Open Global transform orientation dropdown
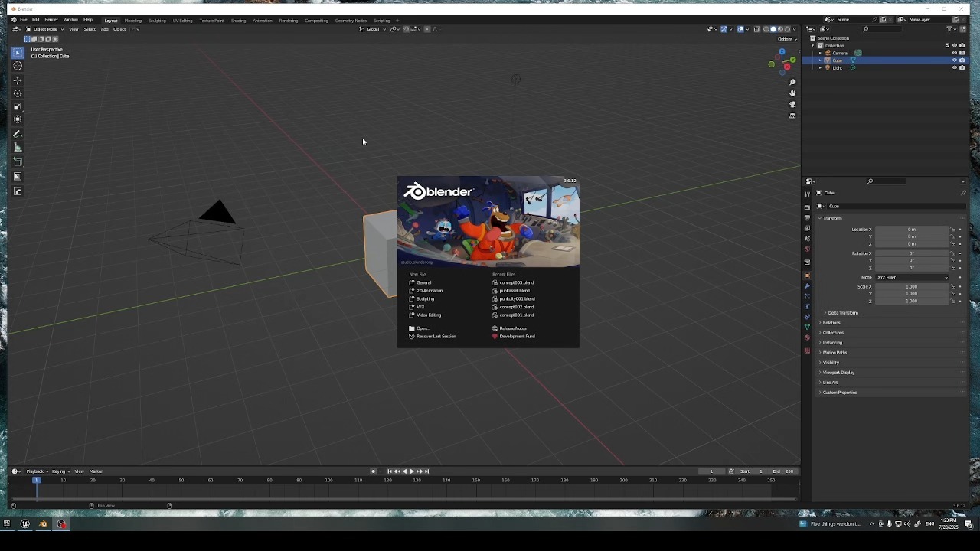 [x=373, y=29]
